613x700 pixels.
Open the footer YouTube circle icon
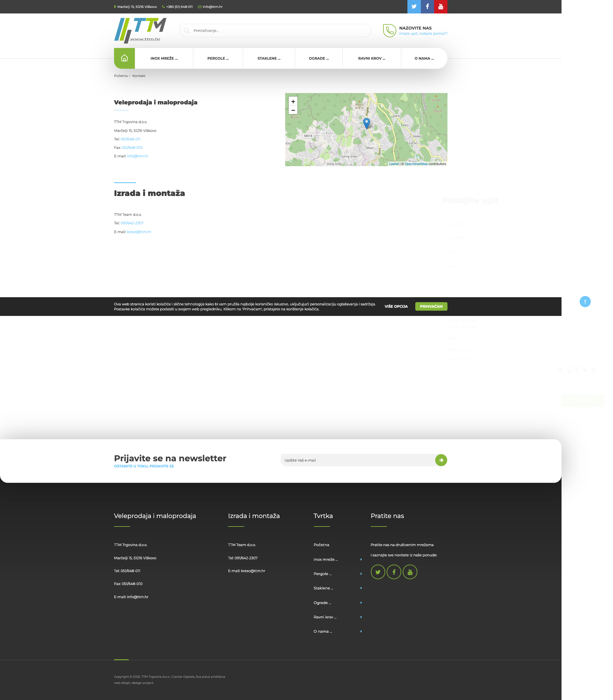click(x=410, y=572)
